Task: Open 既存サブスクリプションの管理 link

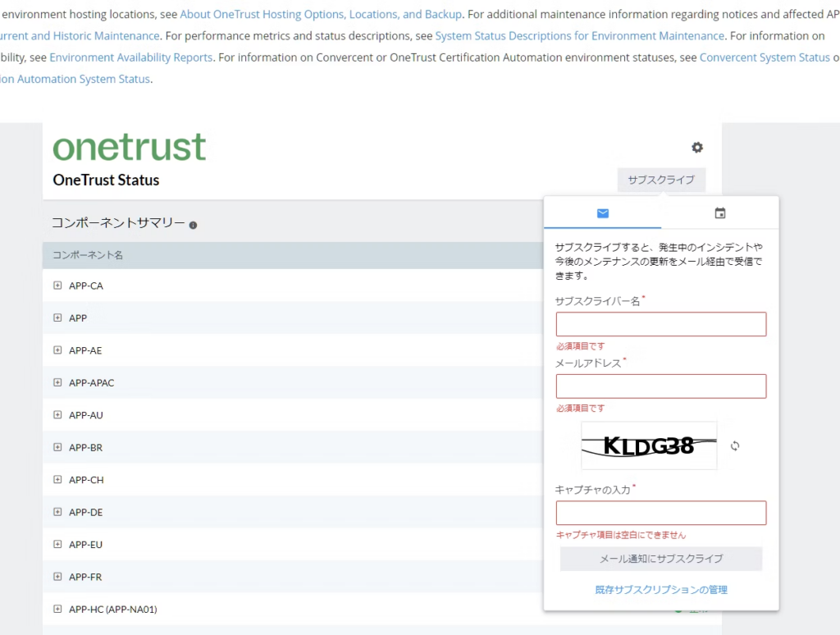Action: pos(661,589)
